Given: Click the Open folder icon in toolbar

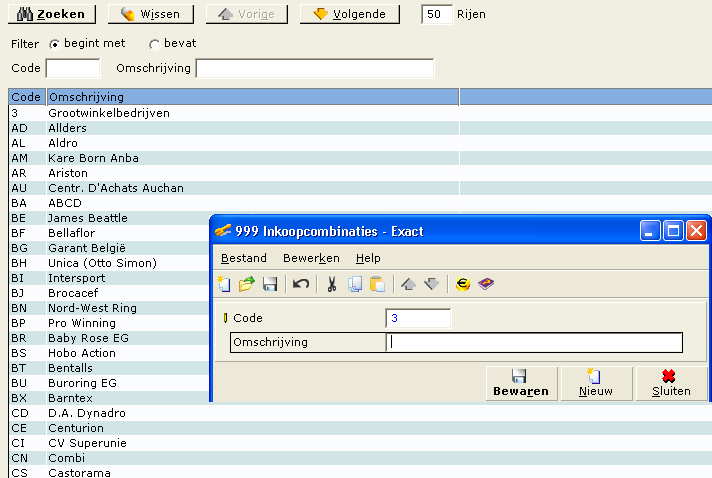Looking at the screenshot, I should 247,284.
